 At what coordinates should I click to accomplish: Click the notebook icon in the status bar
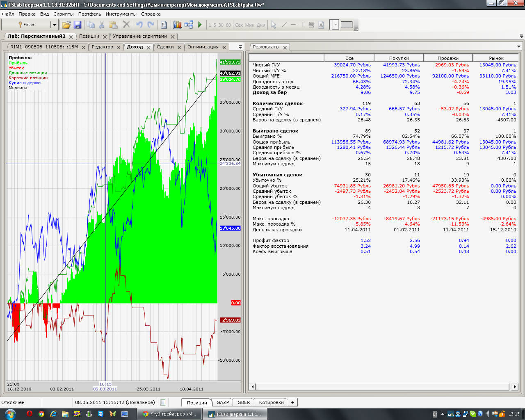click(163, 402)
